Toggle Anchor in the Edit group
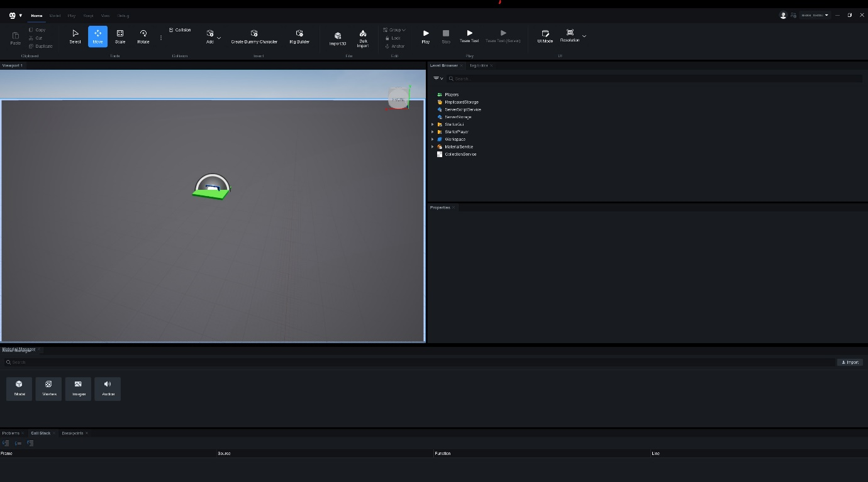This screenshot has height=482, width=868. click(394, 47)
